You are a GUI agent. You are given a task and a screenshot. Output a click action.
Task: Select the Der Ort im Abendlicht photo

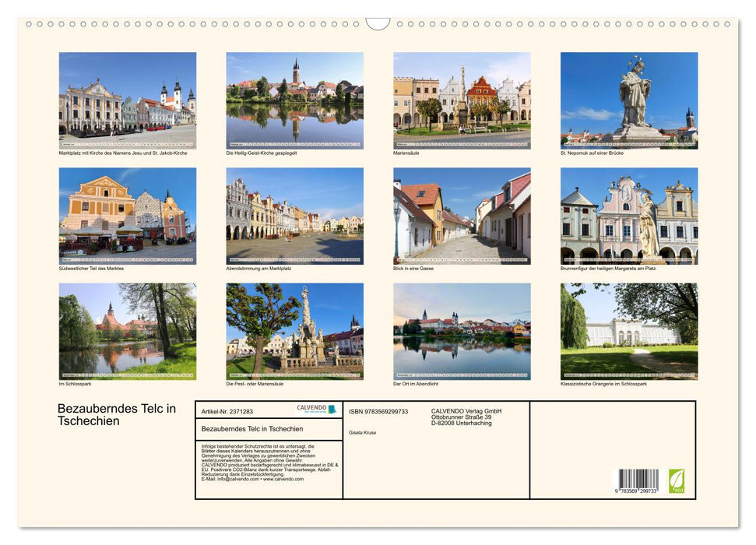click(462, 332)
